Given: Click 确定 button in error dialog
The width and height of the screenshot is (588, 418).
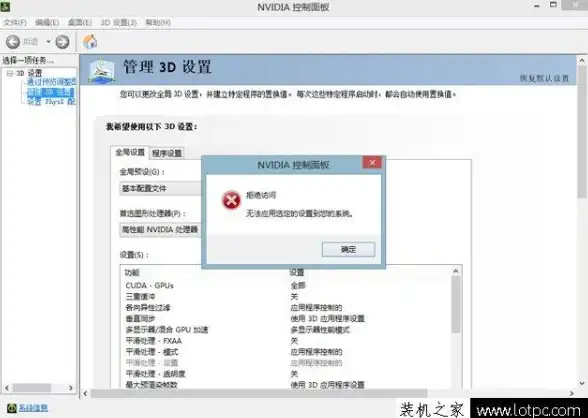Looking at the screenshot, I should (x=348, y=249).
